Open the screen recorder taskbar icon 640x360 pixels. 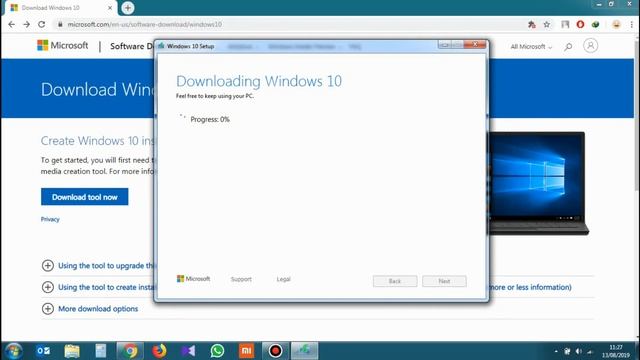275,351
